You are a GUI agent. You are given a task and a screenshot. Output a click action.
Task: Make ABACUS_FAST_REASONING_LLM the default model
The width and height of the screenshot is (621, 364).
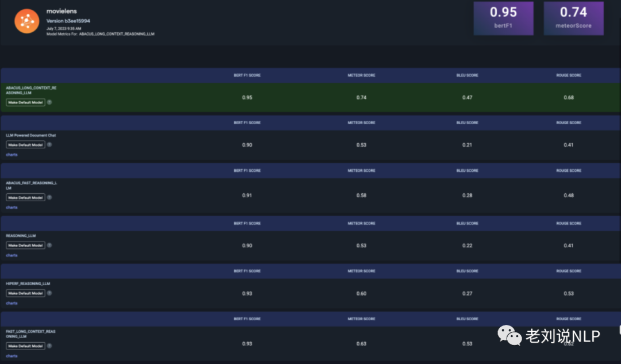25,197
